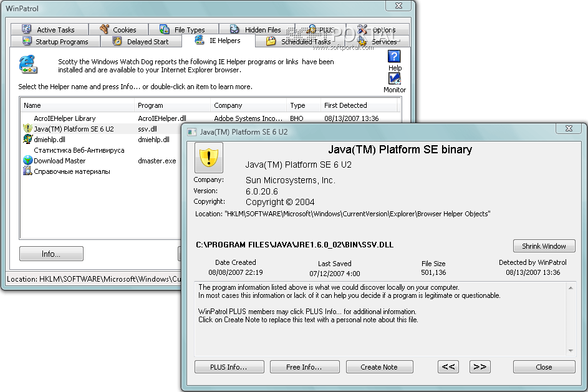
Task: Click the notes scrollbar up arrow
Action: [571, 288]
